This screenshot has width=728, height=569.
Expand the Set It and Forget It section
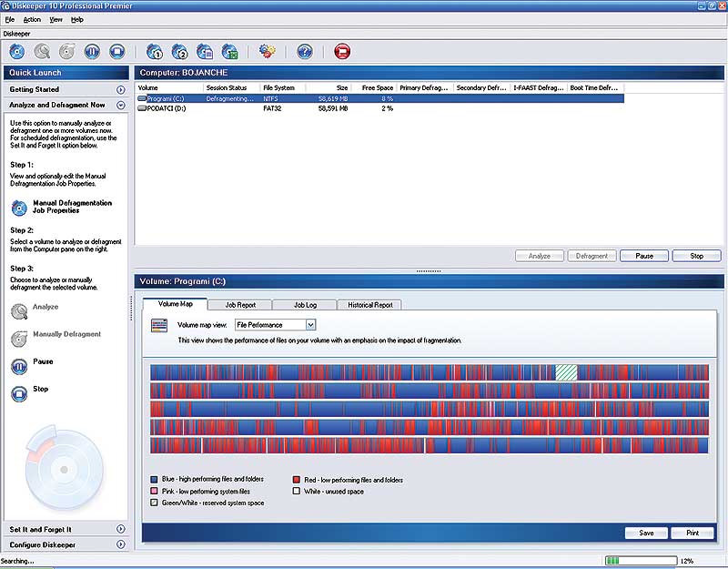tap(121, 529)
